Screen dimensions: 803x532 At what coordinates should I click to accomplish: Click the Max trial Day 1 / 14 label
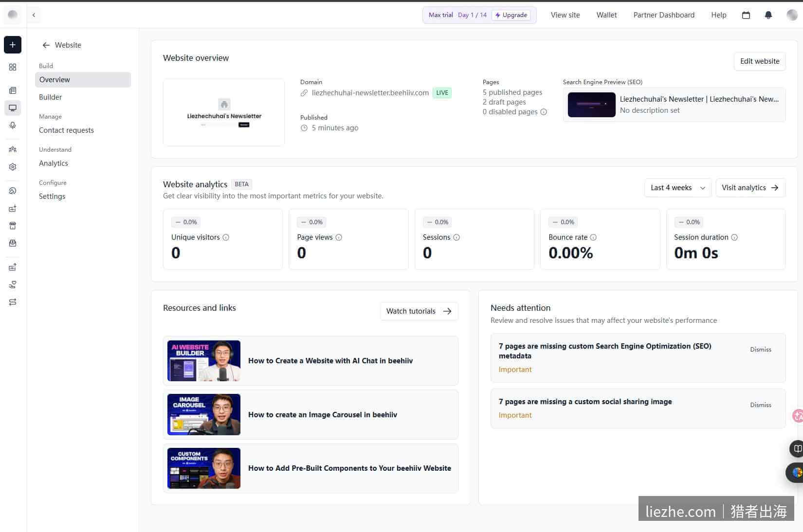457,15
